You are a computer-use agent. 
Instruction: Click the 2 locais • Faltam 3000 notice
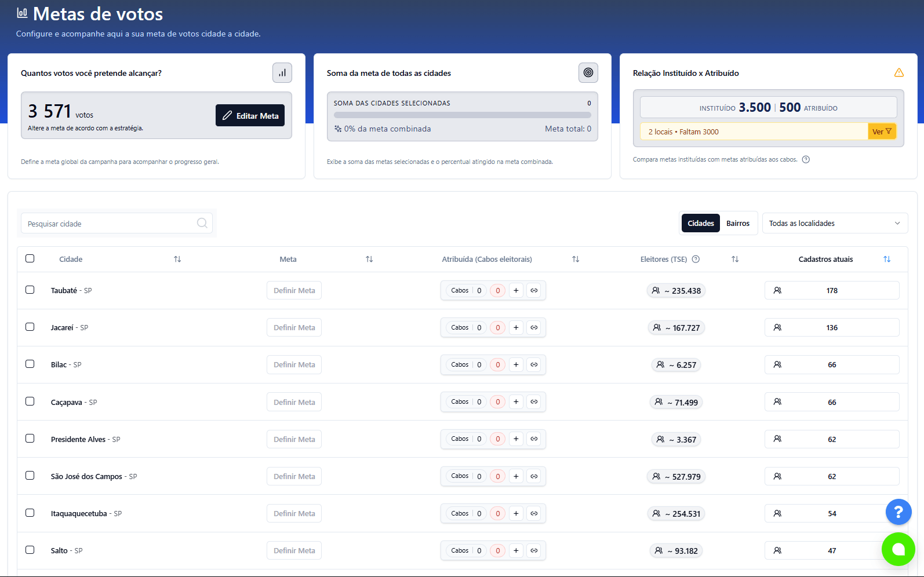[x=754, y=132]
